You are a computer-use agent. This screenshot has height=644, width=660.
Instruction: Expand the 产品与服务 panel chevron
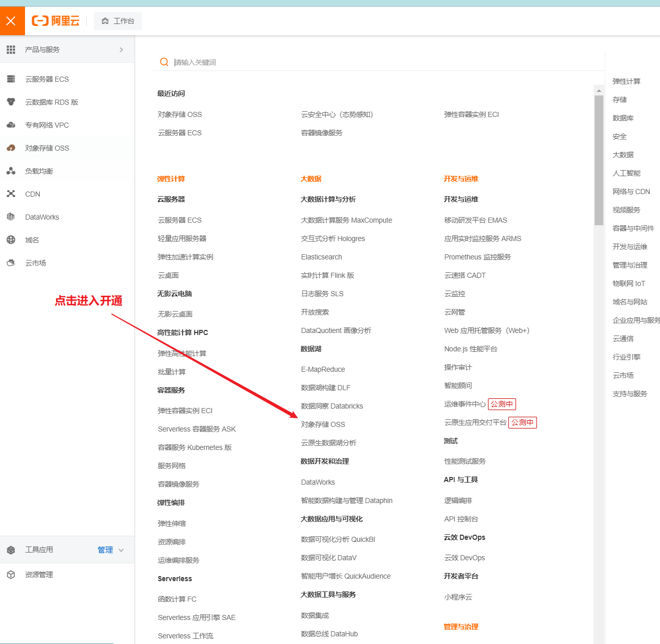(x=121, y=50)
